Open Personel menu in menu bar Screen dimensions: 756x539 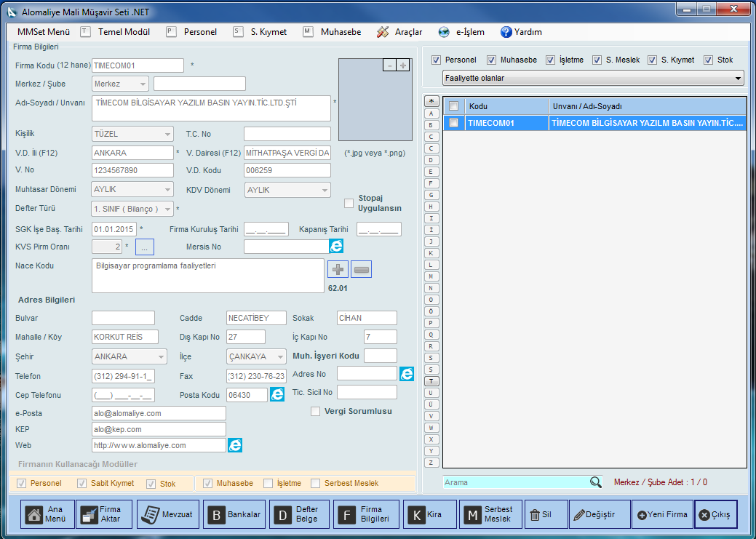pyautogui.click(x=192, y=32)
